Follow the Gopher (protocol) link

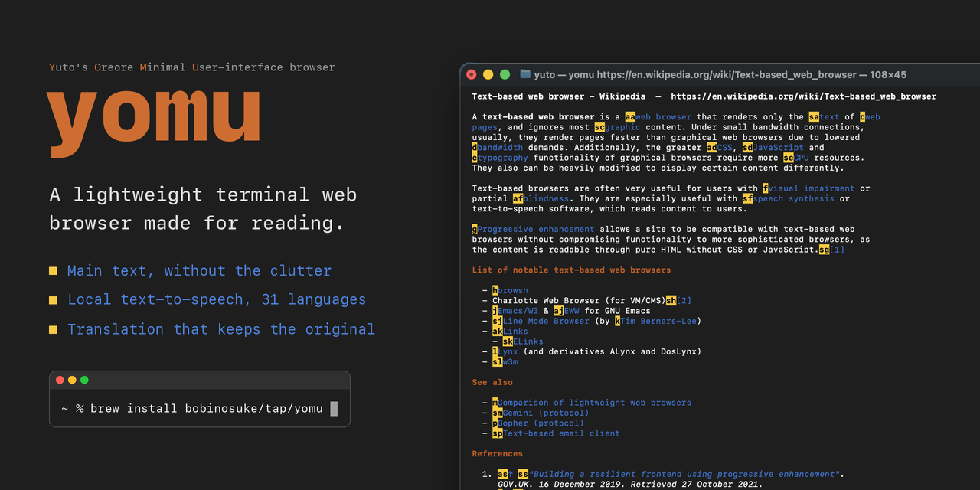pyautogui.click(x=541, y=423)
